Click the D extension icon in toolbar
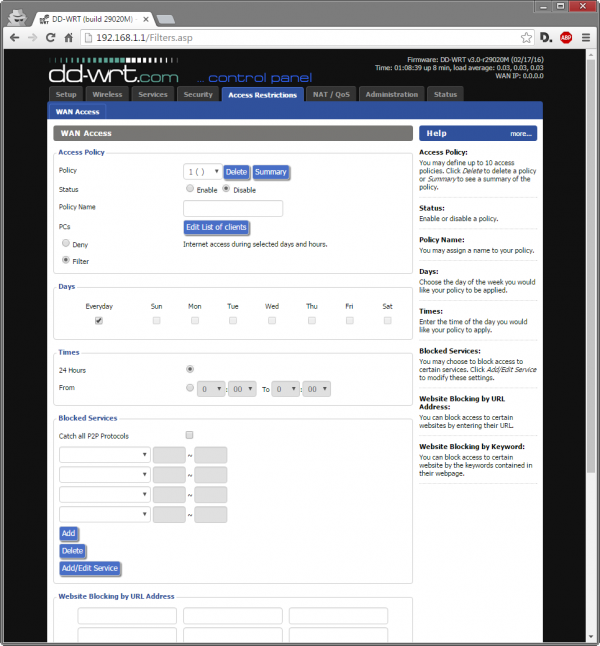 click(x=545, y=38)
